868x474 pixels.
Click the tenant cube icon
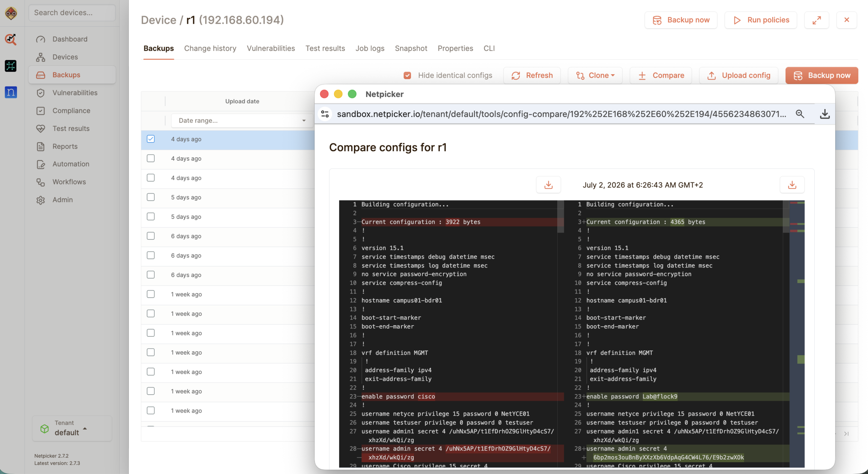(44, 429)
